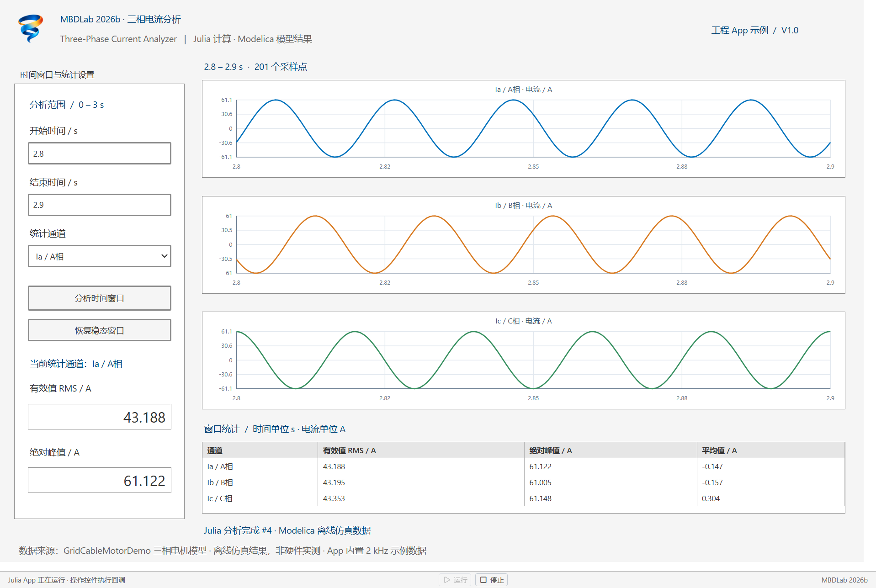Open the 统计通道 channel dropdown
876x588 pixels.
(x=100, y=256)
